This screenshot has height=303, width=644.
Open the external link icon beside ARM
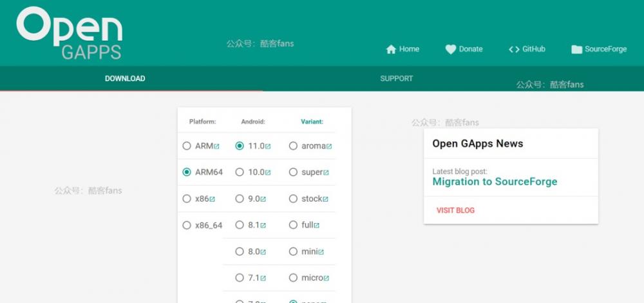[x=216, y=146]
